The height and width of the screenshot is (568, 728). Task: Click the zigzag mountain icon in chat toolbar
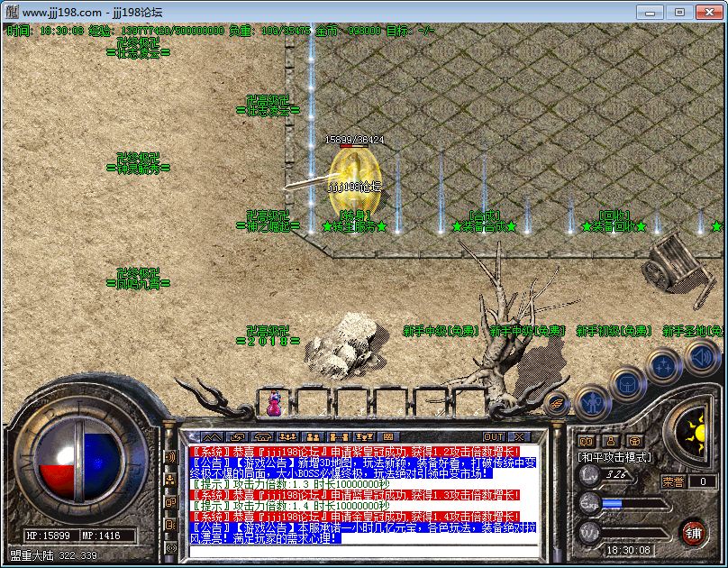point(211,436)
